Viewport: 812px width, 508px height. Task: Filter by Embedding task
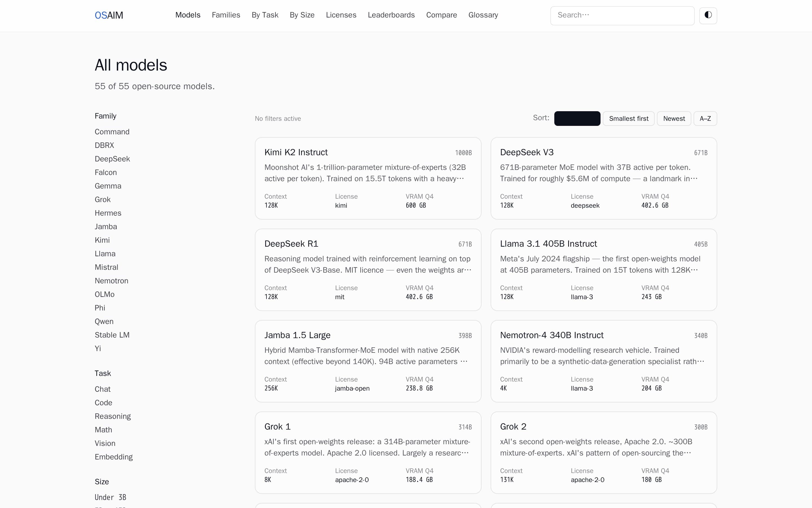[114, 457]
